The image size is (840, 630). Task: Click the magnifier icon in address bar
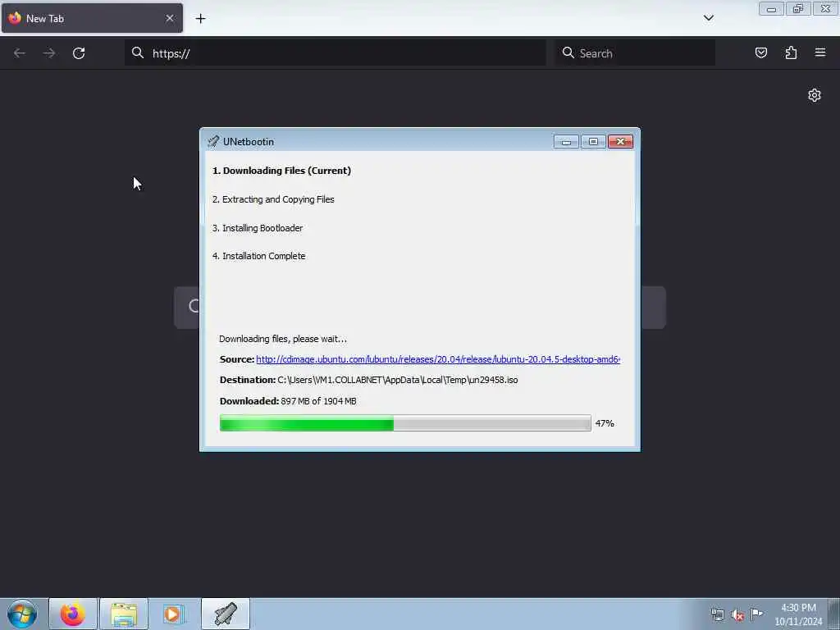click(138, 52)
